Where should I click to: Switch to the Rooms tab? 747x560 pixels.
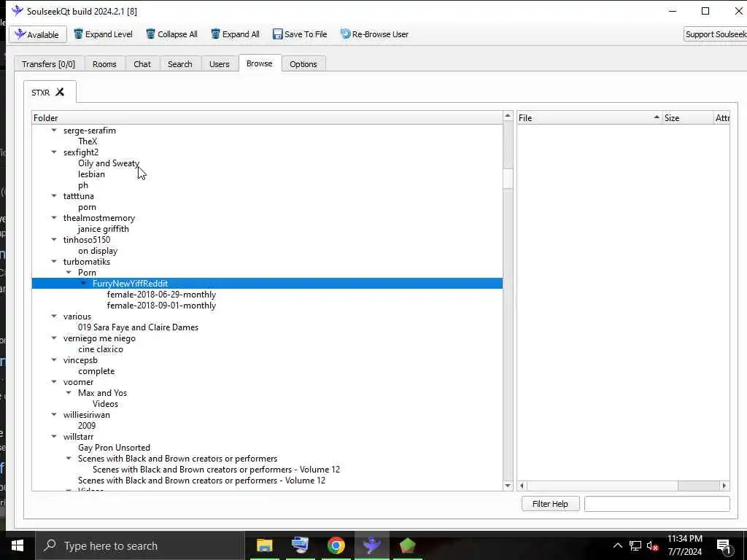pos(104,64)
